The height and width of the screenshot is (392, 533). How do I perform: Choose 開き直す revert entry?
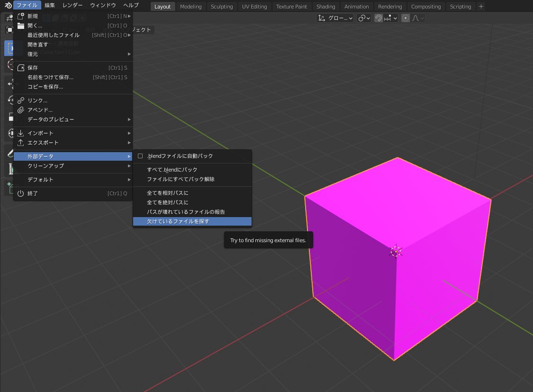[x=73, y=45]
